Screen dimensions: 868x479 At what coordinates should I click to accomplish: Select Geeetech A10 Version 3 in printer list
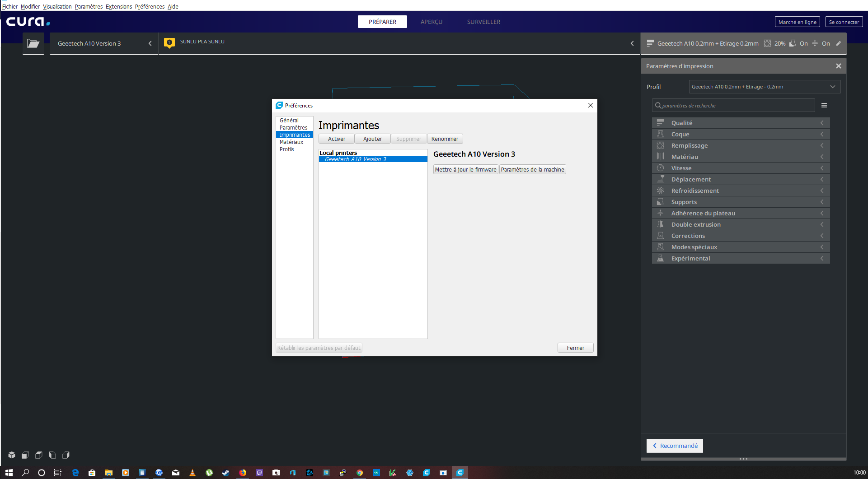pyautogui.click(x=373, y=159)
